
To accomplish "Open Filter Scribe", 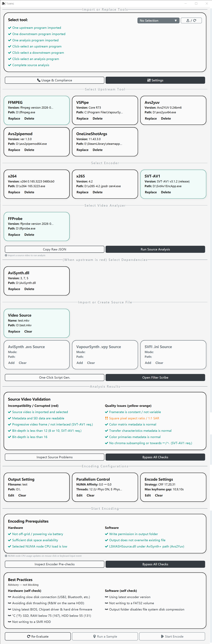I will [x=155, y=377].
